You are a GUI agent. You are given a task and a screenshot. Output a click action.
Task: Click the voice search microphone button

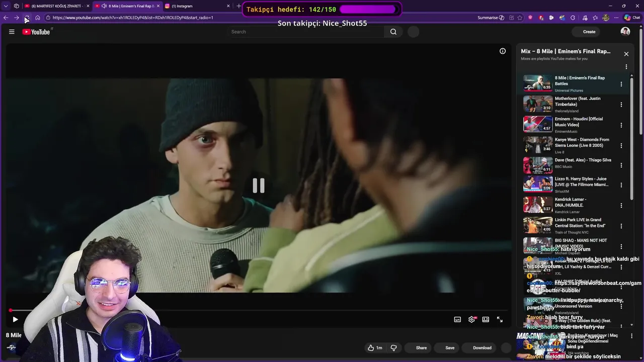click(x=413, y=32)
